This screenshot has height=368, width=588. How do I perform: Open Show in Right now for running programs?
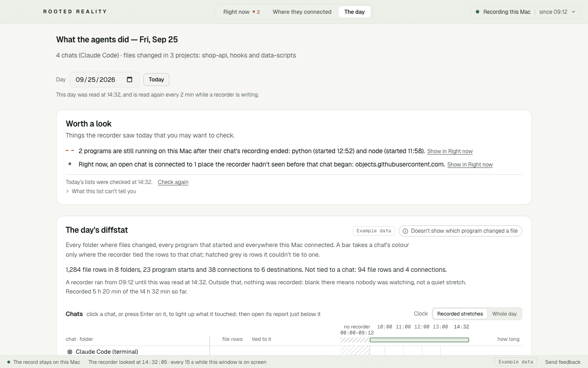point(450,151)
